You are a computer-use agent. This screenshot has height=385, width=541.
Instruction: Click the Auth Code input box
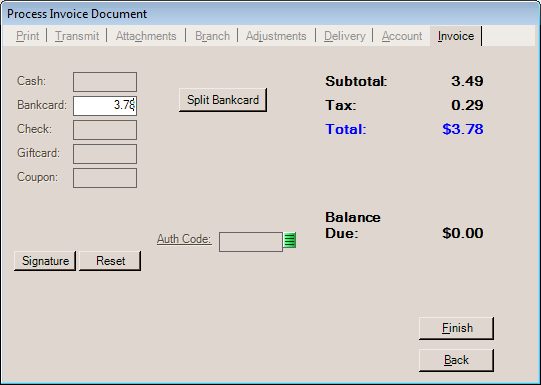click(251, 242)
